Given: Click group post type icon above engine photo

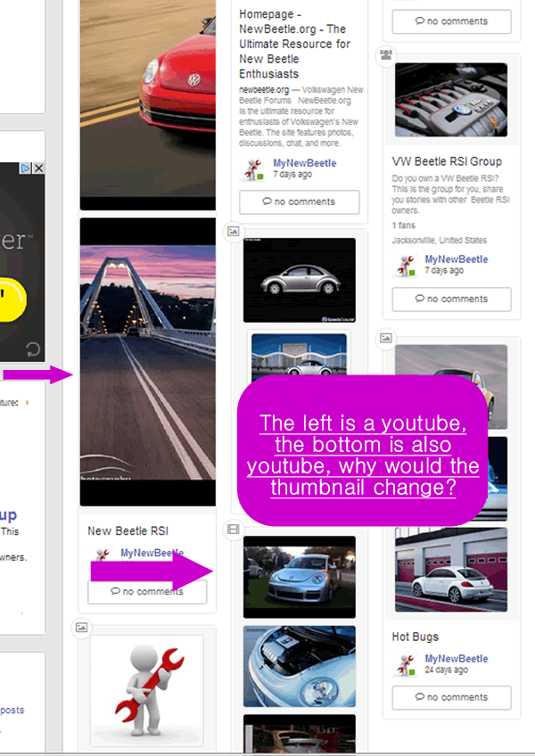Looking at the screenshot, I should click(386, 55).
